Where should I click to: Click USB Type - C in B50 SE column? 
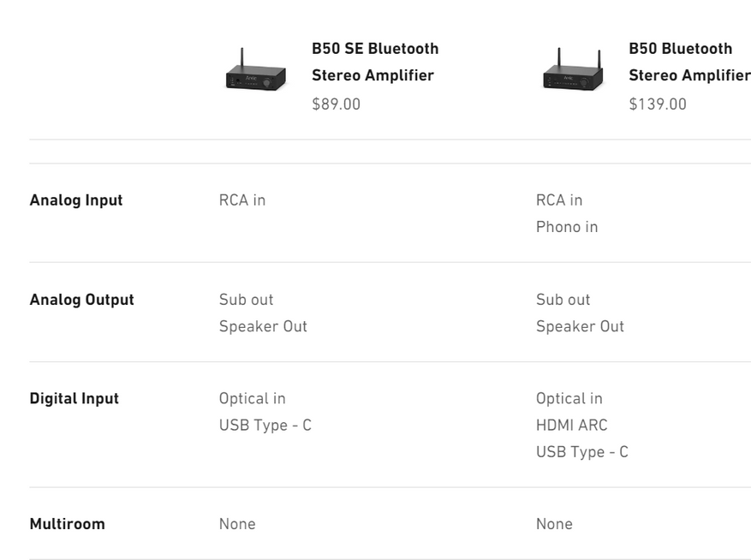point(265,425)
